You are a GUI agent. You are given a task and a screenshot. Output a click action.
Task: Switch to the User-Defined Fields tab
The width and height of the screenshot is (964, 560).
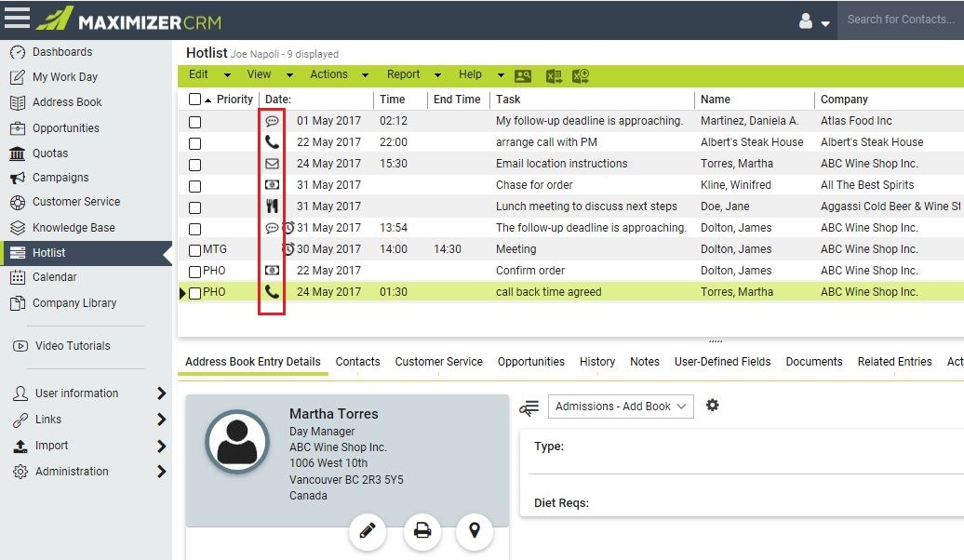722,362
